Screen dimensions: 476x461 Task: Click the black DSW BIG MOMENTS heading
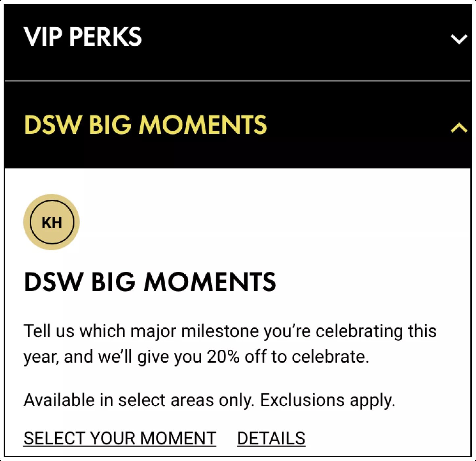click(150, 282)
